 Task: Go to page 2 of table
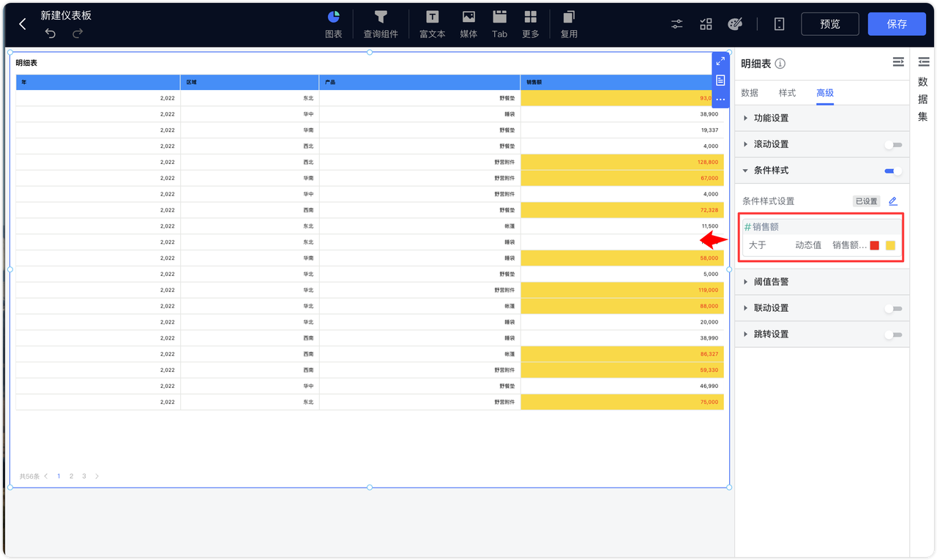[71, 477]
